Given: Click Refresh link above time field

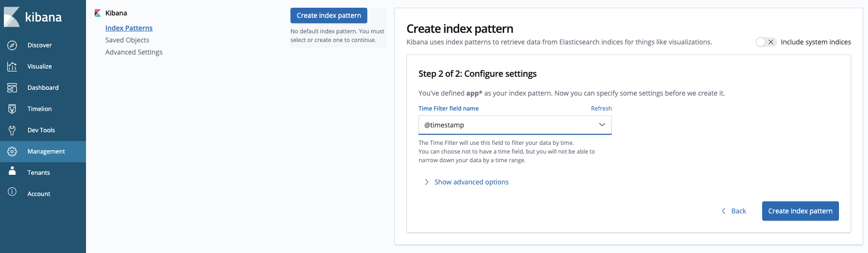Looking at the screenshot, I should coord(601,109).
